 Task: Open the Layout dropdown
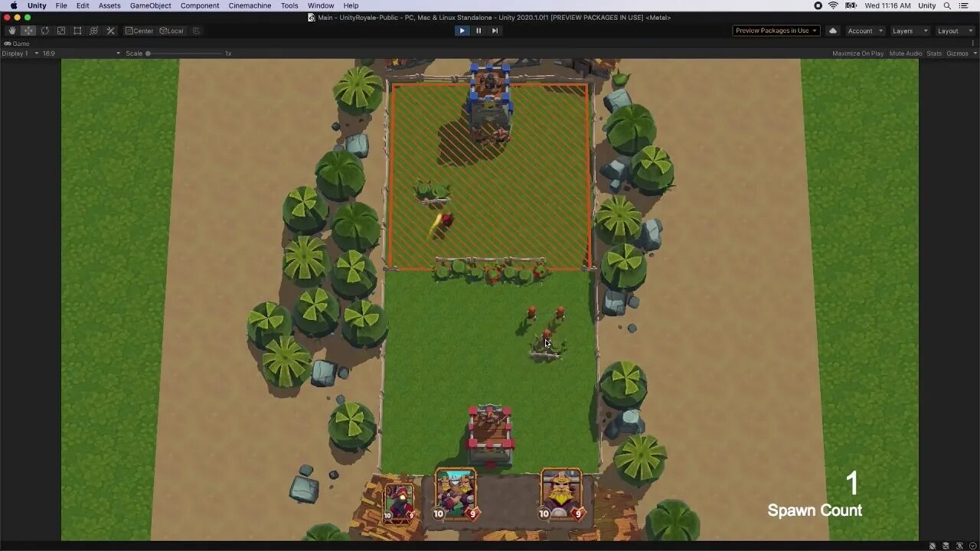click(x=954, y=31)
